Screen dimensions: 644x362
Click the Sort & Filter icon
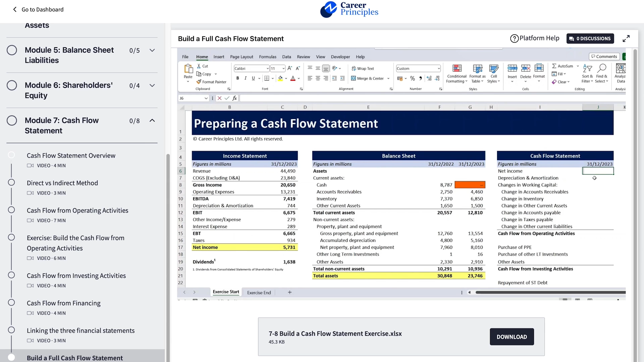587,68
